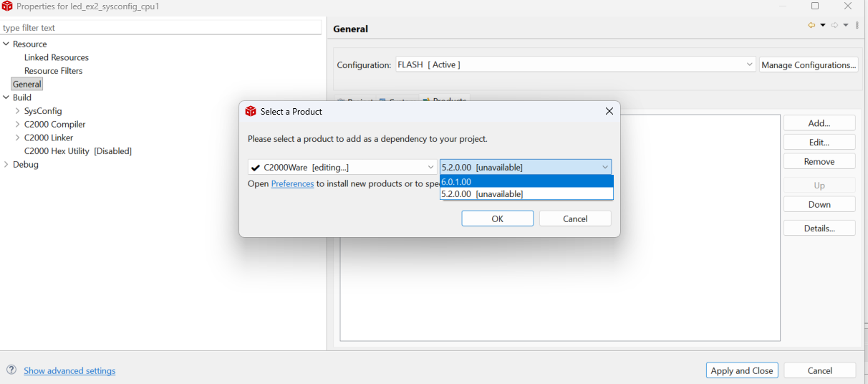
Task: Click the help question mark icon
Action: tap(11, 370)
